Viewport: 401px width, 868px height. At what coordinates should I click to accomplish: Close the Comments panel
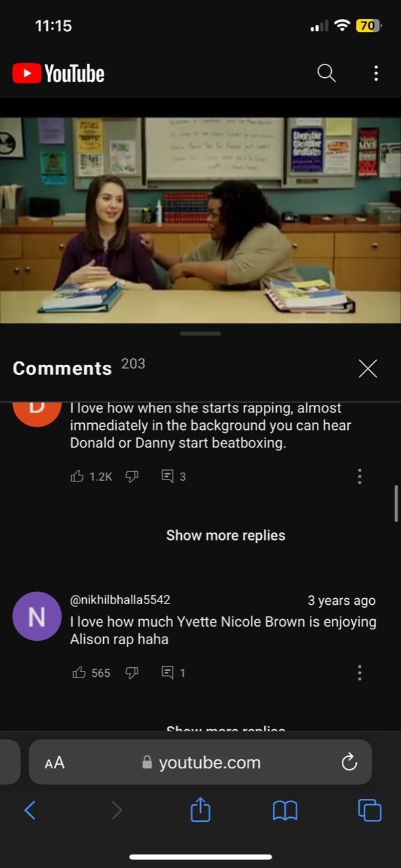[x=368, y=368]
